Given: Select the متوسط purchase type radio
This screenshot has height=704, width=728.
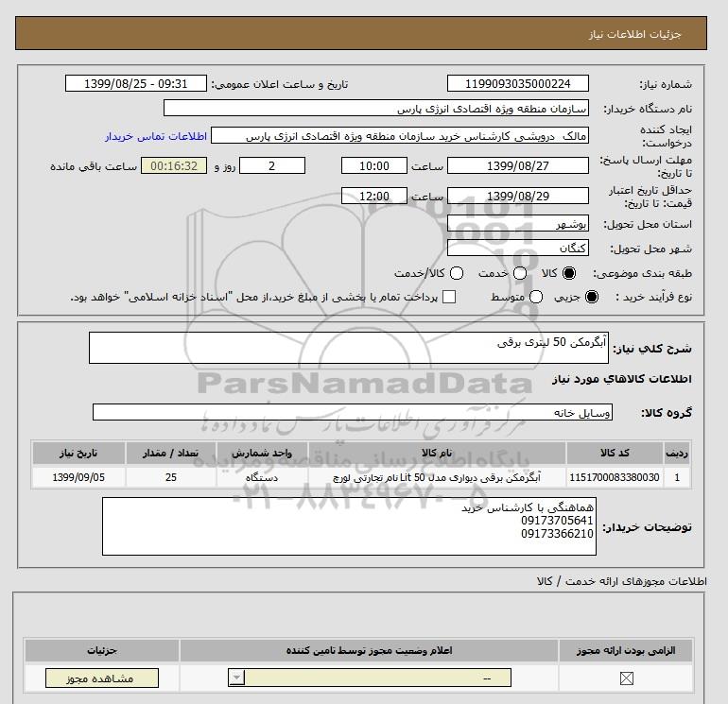Looking at the screenshot, I should point(536,297).
